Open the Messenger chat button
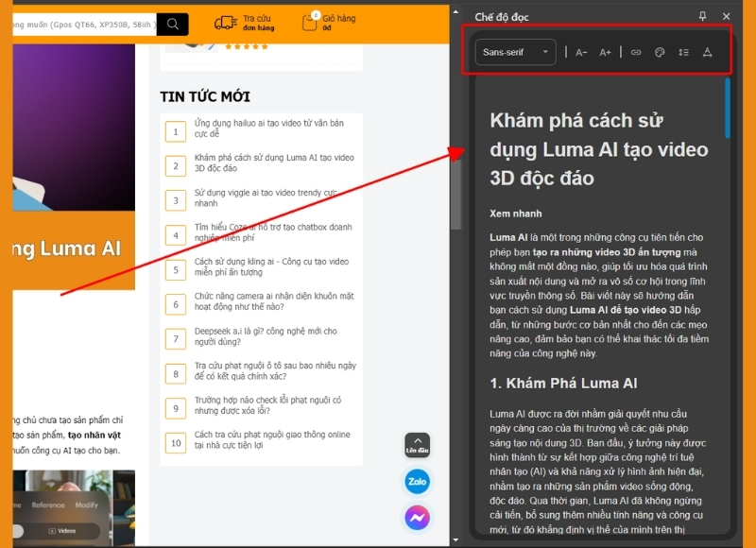The height and width of the screenshot is (548, 756). pyautogui.click(x=417, y=518)
